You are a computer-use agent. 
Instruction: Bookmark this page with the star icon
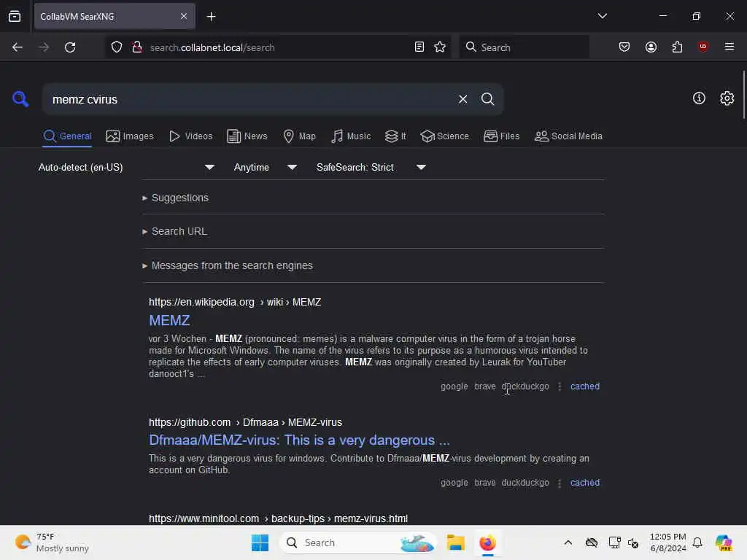click(x=440, y=47)
